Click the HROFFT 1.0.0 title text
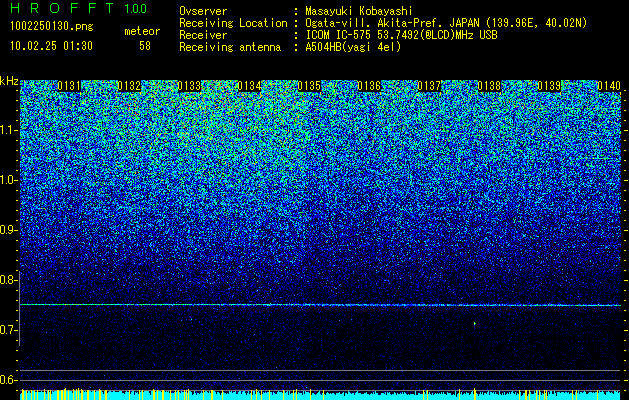 pyautogui.click(x=78, y=8)
